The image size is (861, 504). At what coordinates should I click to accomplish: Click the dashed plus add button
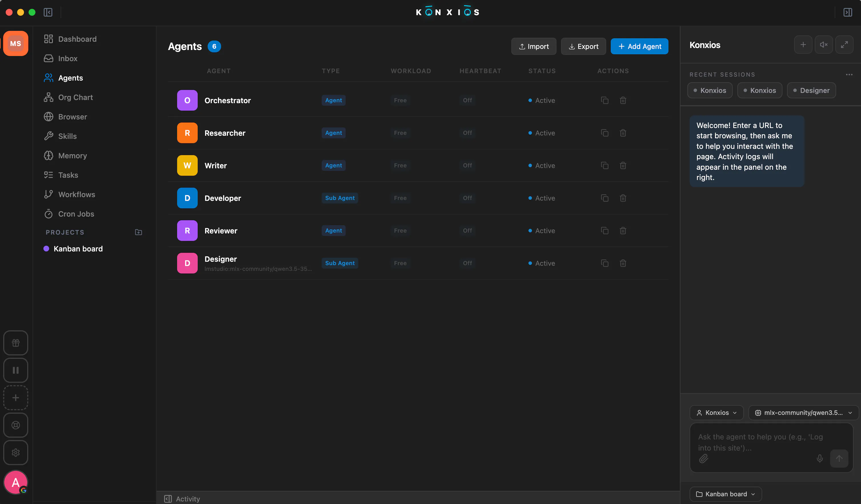point(16,398)
